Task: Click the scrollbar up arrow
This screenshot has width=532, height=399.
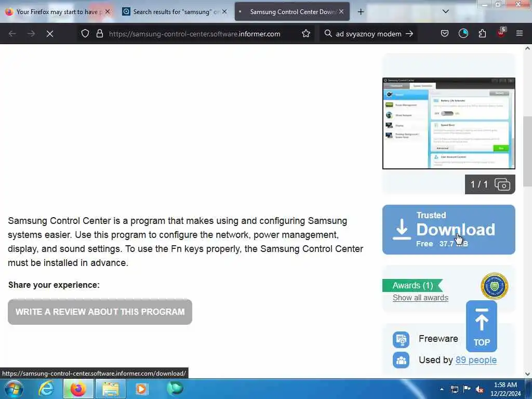Action: (x=527, y=48)
